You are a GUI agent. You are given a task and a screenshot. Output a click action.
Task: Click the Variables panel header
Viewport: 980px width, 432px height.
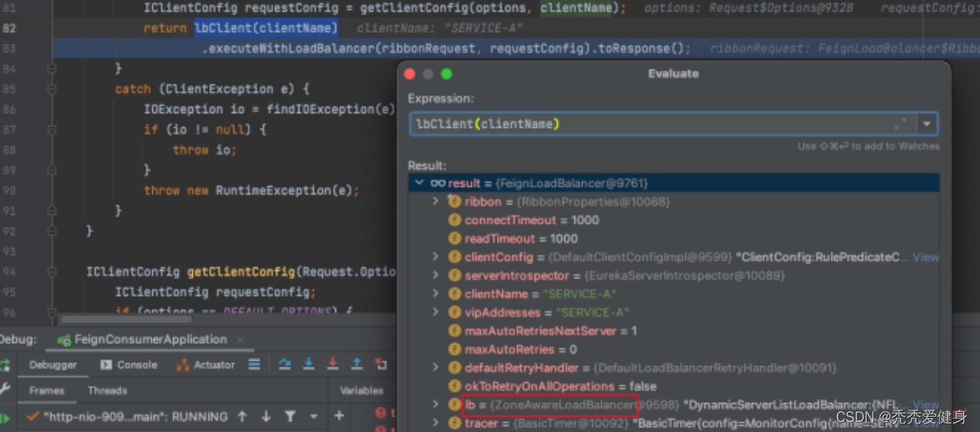361,391
